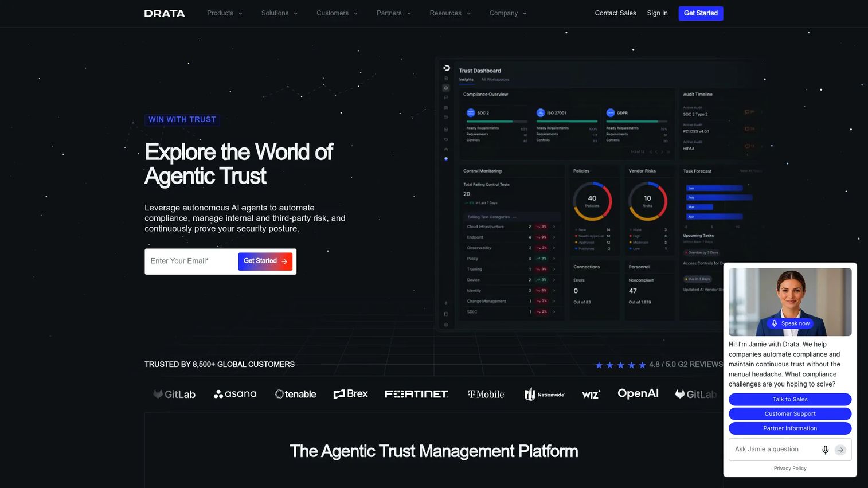Open the Privacy Policy link
The width and height of the screenshot is (868, 488).
(790, 469)
